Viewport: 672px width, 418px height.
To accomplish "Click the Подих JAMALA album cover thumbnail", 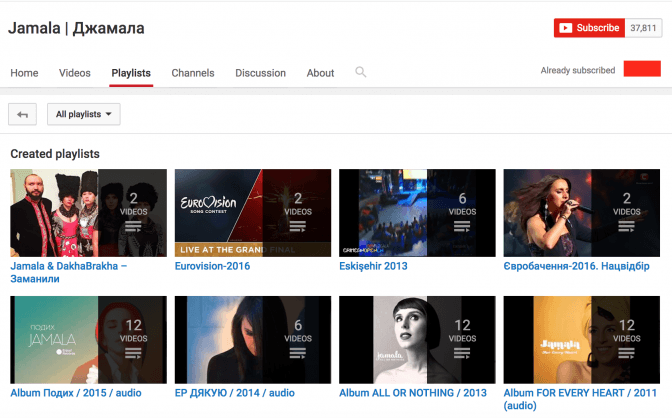I will [88, 340].
